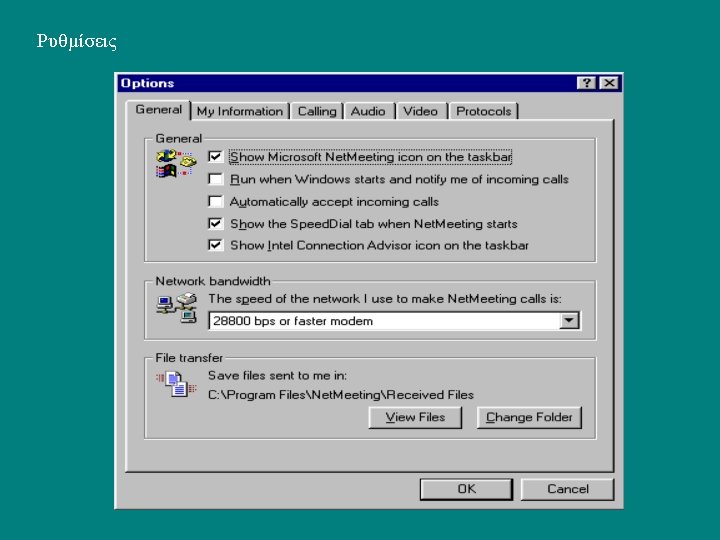720x540 pixels.
Task: Click the Options dialog help question mark
Action: [586, 83]
